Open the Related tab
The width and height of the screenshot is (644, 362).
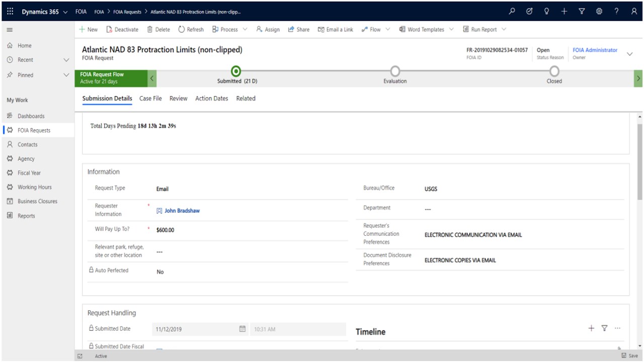pos(246,99)
